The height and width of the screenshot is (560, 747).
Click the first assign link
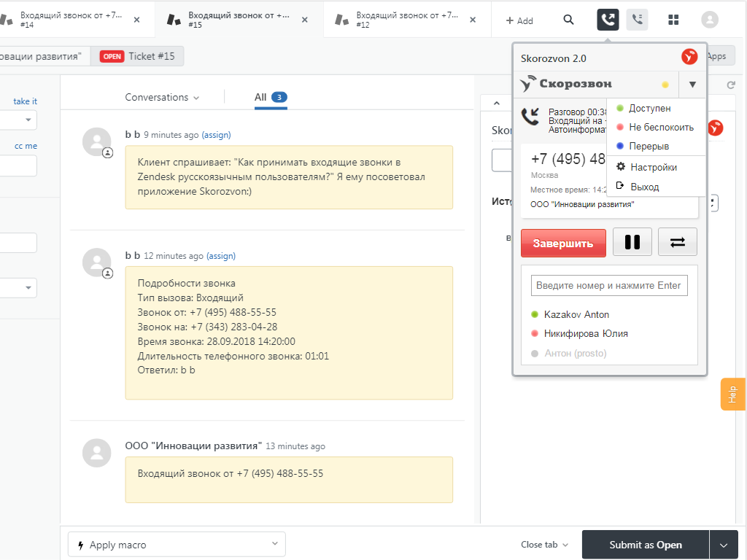click(x=216, y=135)
